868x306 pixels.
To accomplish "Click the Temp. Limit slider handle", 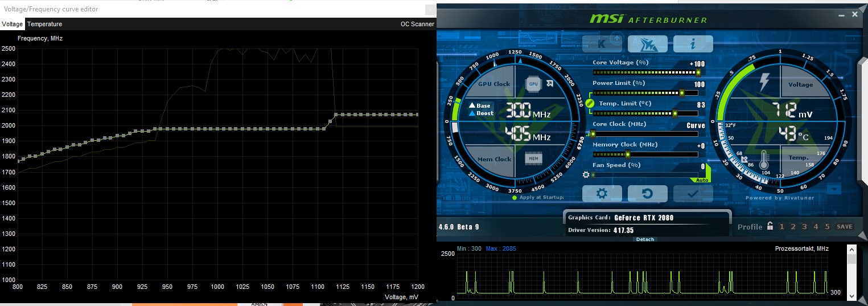I will coord(675,113).
